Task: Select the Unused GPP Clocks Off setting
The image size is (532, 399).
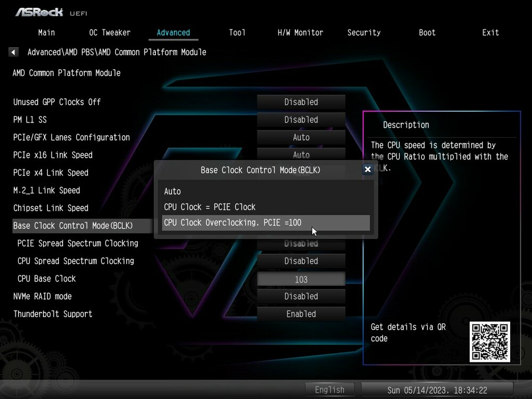Action: 57,102
